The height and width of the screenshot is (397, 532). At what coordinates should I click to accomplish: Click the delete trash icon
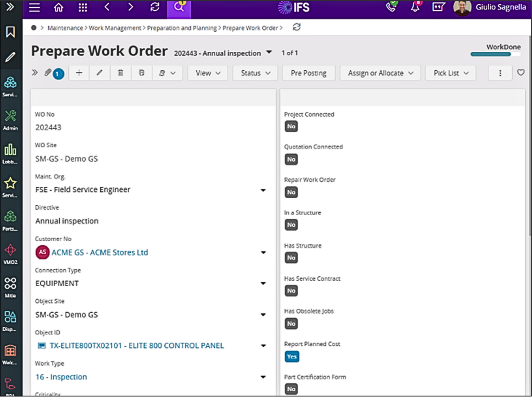pos(120,73)
